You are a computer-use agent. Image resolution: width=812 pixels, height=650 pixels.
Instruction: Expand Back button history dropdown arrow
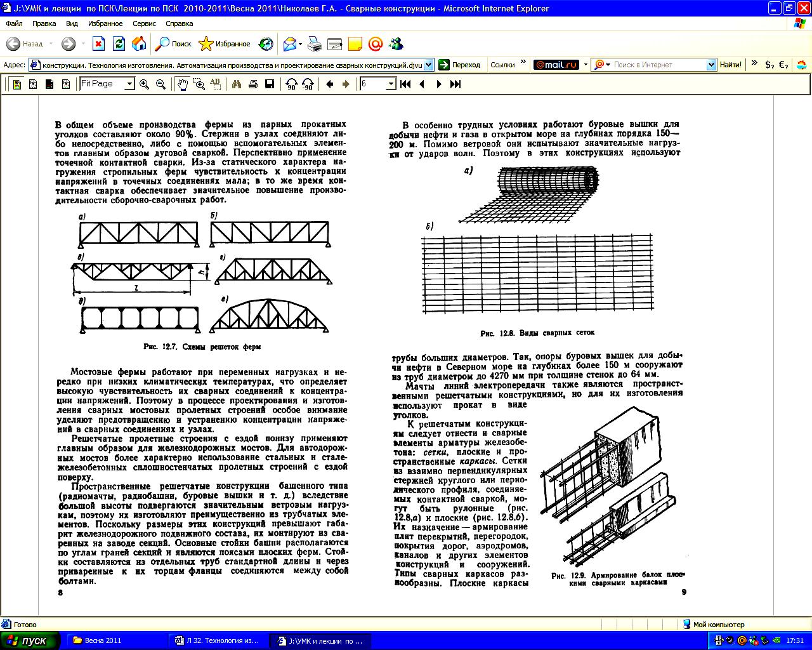coord(51,44)
